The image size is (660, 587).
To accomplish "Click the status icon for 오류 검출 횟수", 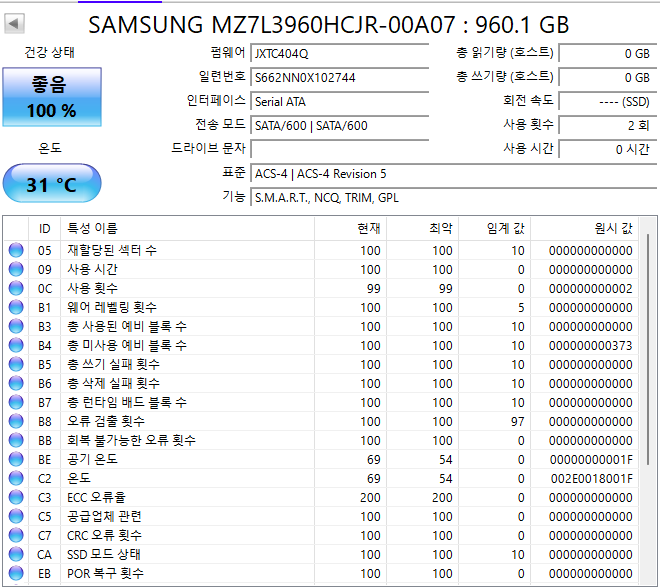I will point(16,421).
